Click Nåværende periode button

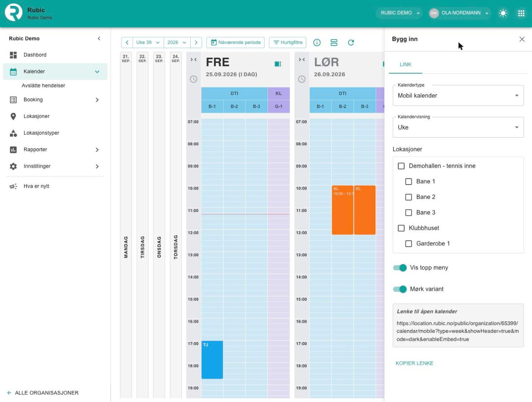236,43
